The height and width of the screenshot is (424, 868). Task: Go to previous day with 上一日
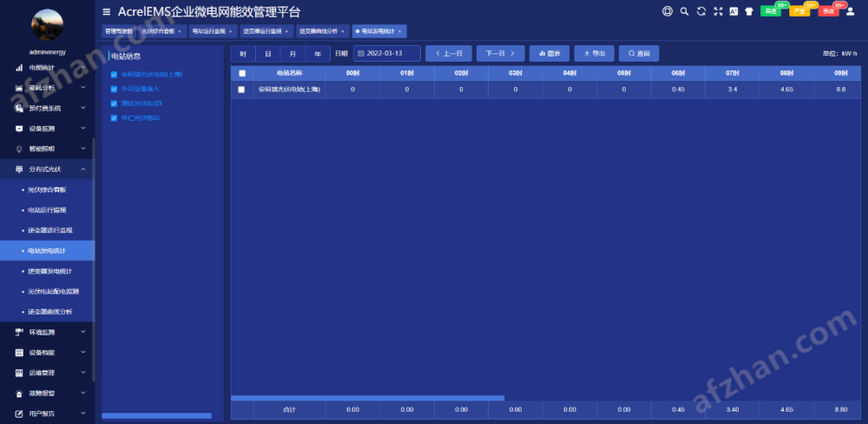click(x=449, y=54)
